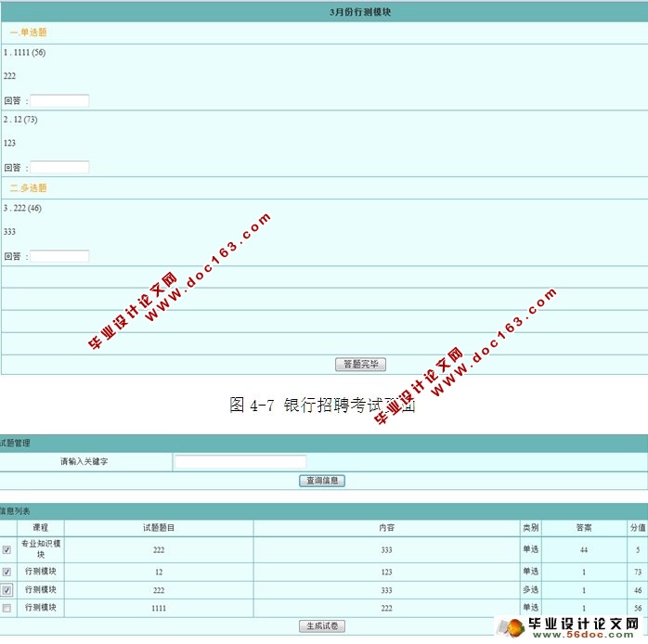Select the 试题题目 column header
This screenshot has height=644, width=648.
[159, 527]
